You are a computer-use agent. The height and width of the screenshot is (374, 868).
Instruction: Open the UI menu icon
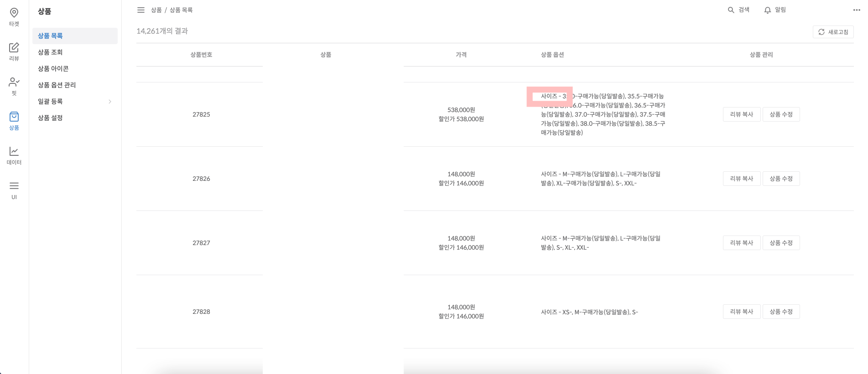[14, 186]
